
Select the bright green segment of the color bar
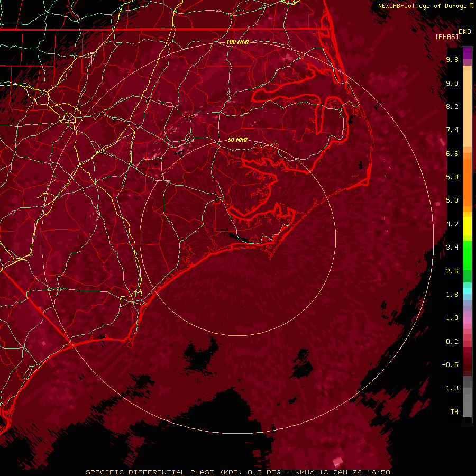point(467,255)
